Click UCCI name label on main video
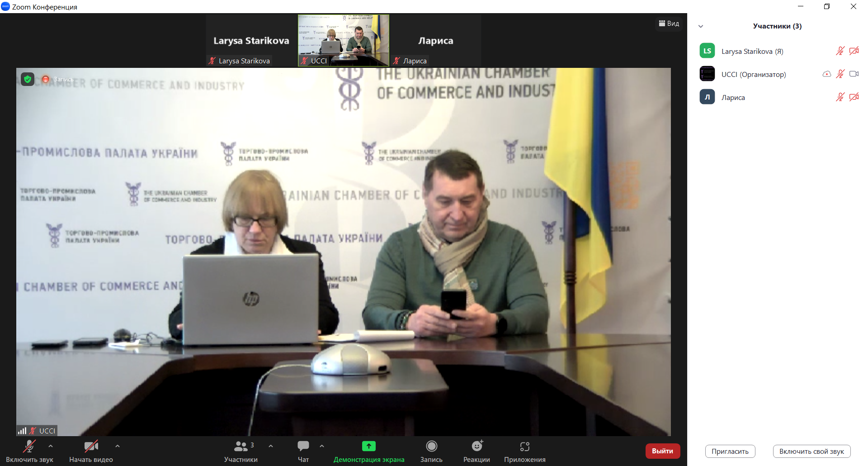Viewport: 868px width, 466px height. (47, 431)
